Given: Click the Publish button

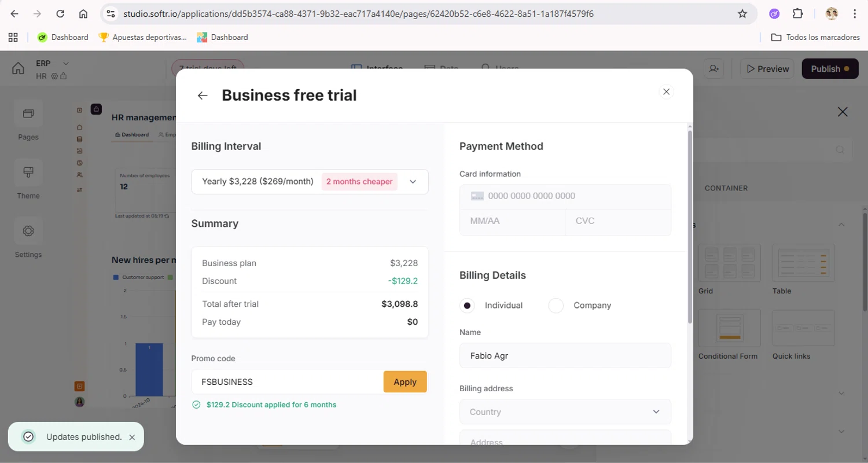Looking at the screenshot, I should point(830,69).
